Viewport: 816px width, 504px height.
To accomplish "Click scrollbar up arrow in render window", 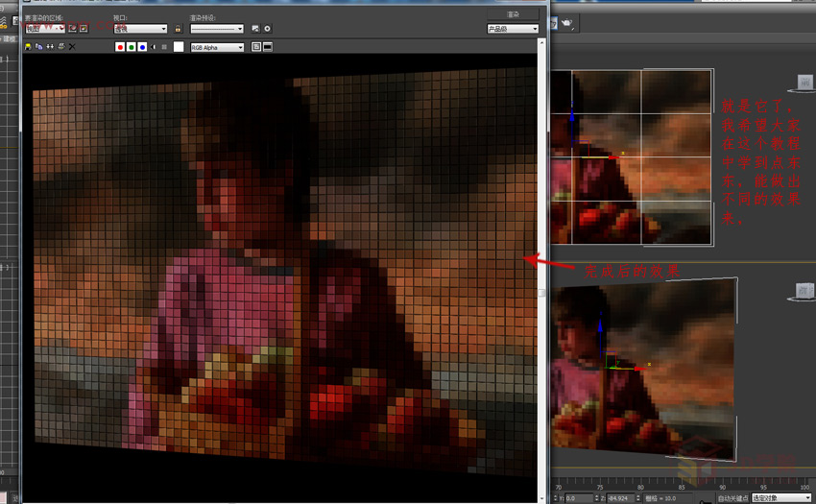I will (x=541, y=41).
